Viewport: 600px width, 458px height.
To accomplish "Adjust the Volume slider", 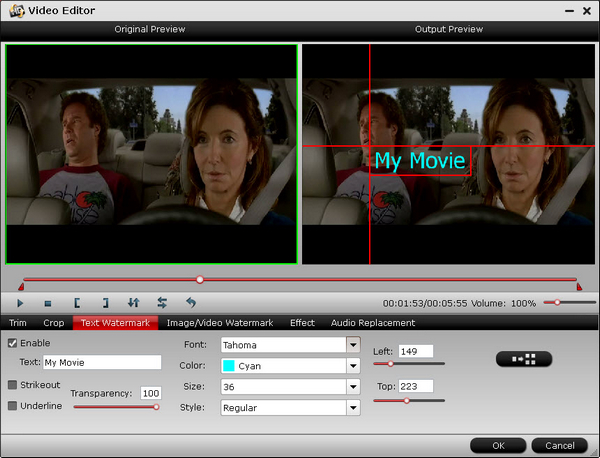I will click(x=569, y=303).
